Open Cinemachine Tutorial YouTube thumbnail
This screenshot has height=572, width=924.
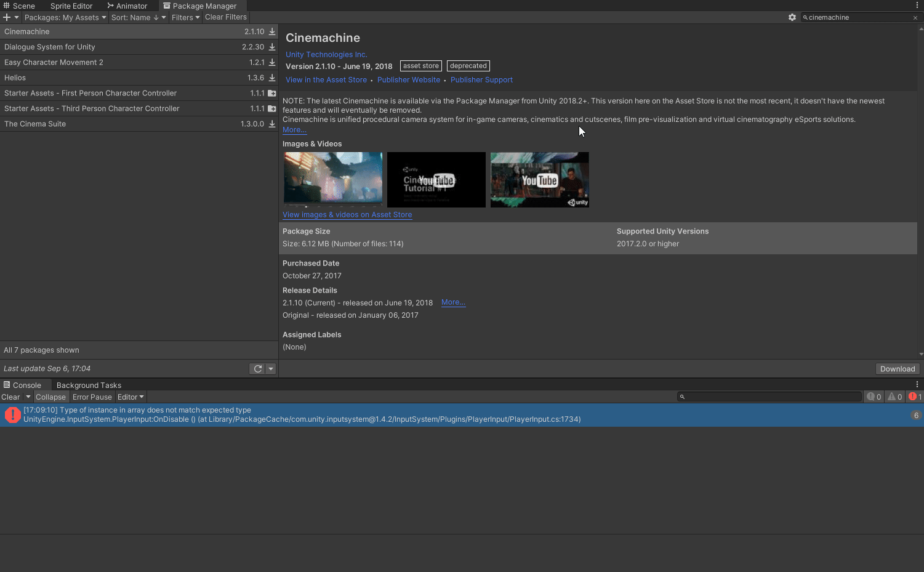[436, 179]
